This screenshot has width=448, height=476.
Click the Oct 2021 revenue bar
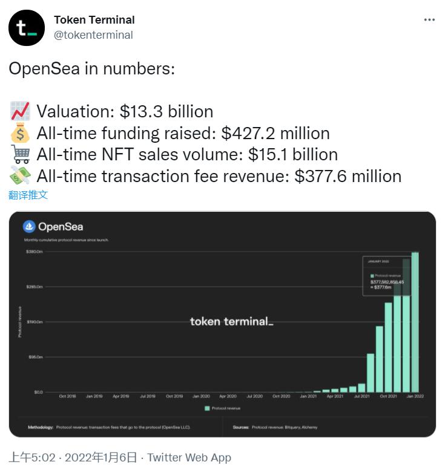point(388,348)
